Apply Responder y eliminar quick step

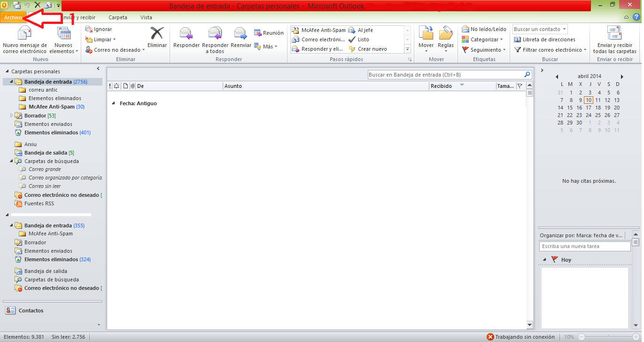tap(318, 49)
